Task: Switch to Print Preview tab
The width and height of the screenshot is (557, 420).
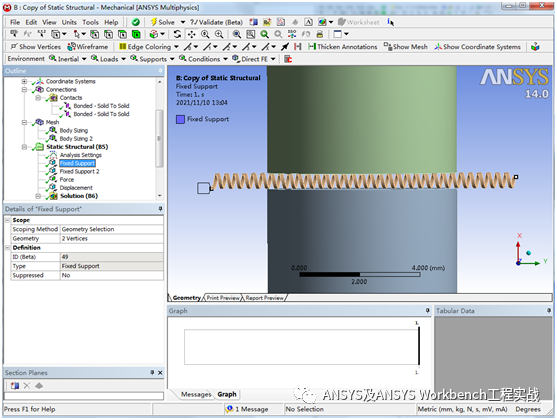Action: click(x=223, y=298)
